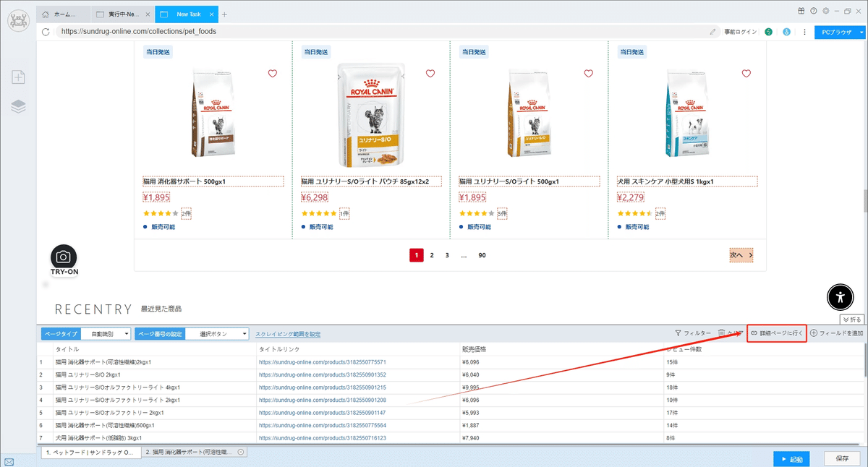Switch to the 実行中 tab
Image resolution: width=868 pixels, height=467 pixels.
point(123,14)
